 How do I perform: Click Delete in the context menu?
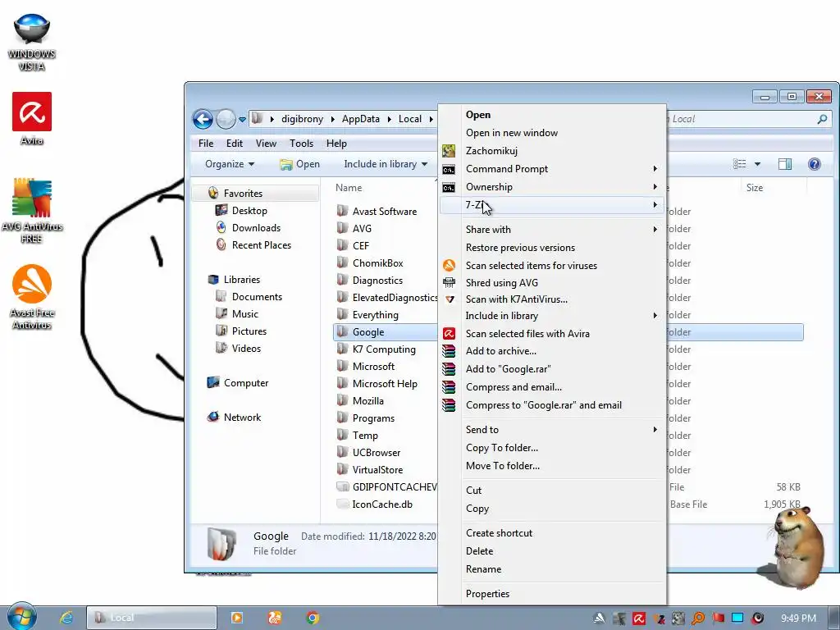(552, 551)
